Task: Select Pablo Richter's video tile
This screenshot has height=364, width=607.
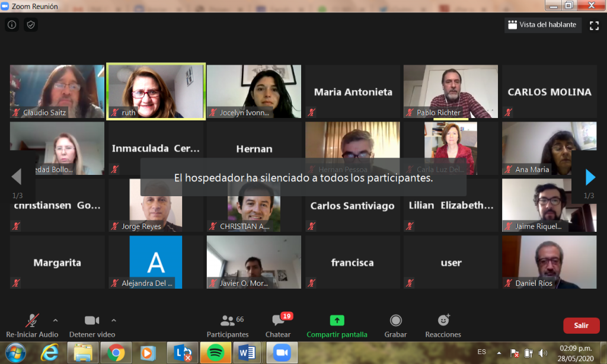Action: 451,91
